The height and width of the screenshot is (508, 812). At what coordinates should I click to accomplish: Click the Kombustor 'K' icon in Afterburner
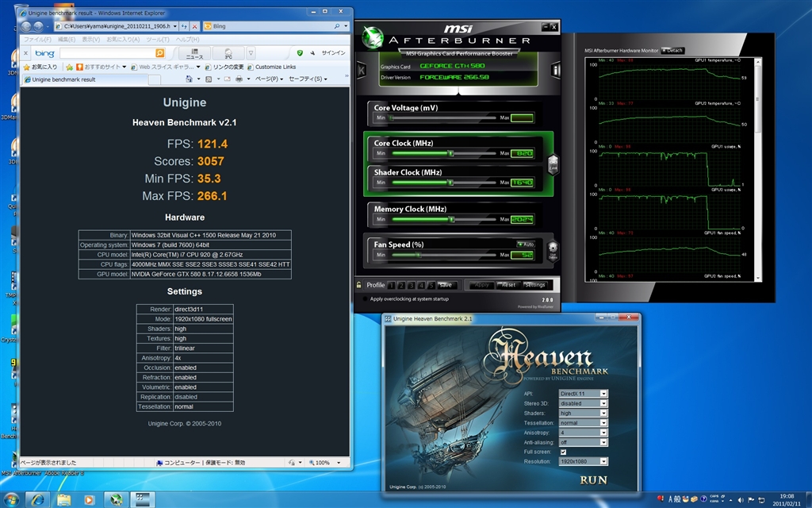pos(362,71)
